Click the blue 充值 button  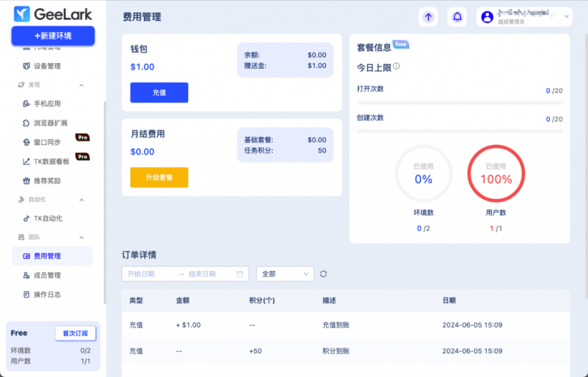[x=159, y=92]
